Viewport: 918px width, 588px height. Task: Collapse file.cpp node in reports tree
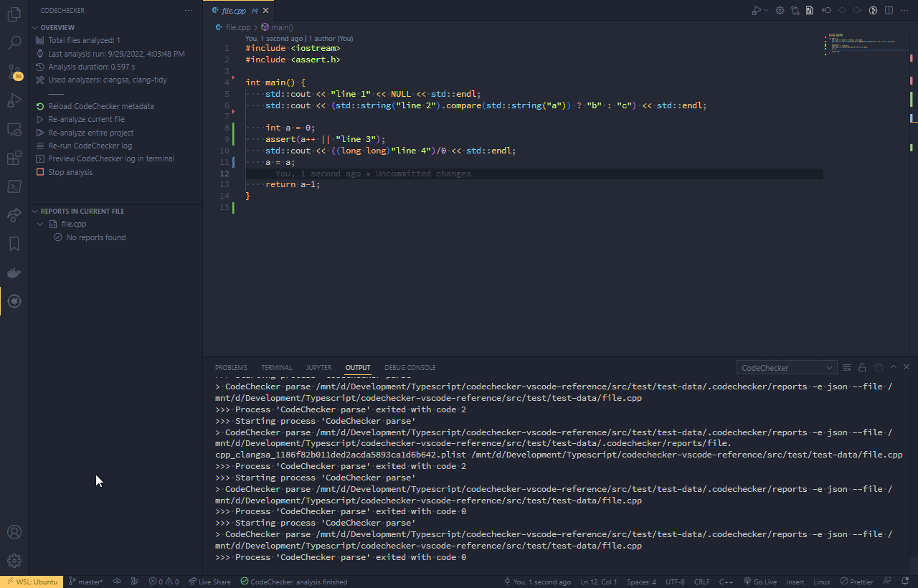pos(41,224)
